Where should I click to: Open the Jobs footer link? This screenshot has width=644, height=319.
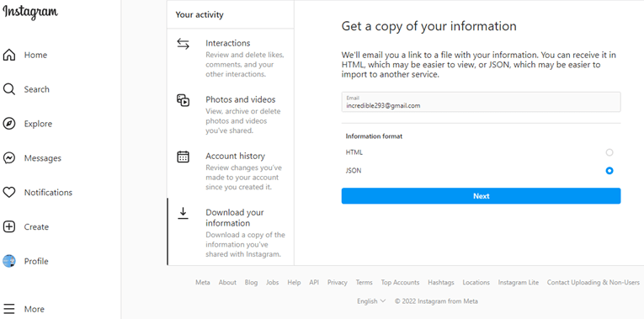272,283
